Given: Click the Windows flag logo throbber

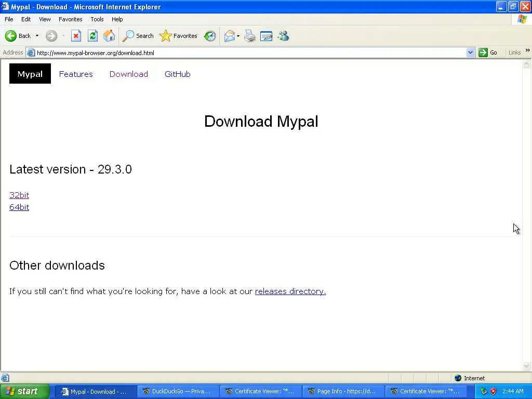Looking at the screenshot, I should [x=522, y=19].
